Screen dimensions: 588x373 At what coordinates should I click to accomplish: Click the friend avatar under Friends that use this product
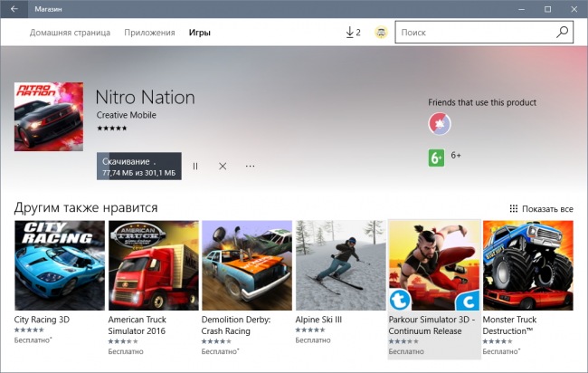tap(440, 123)
